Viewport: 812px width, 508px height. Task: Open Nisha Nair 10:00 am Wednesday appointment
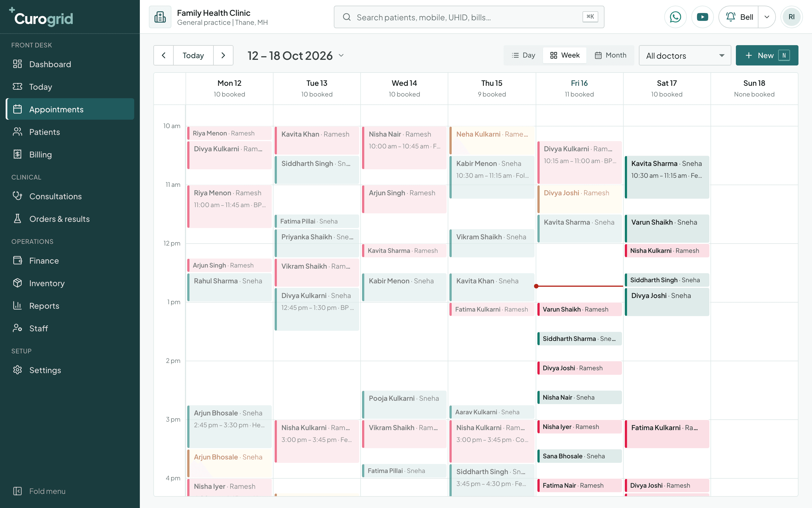(404, 148)
